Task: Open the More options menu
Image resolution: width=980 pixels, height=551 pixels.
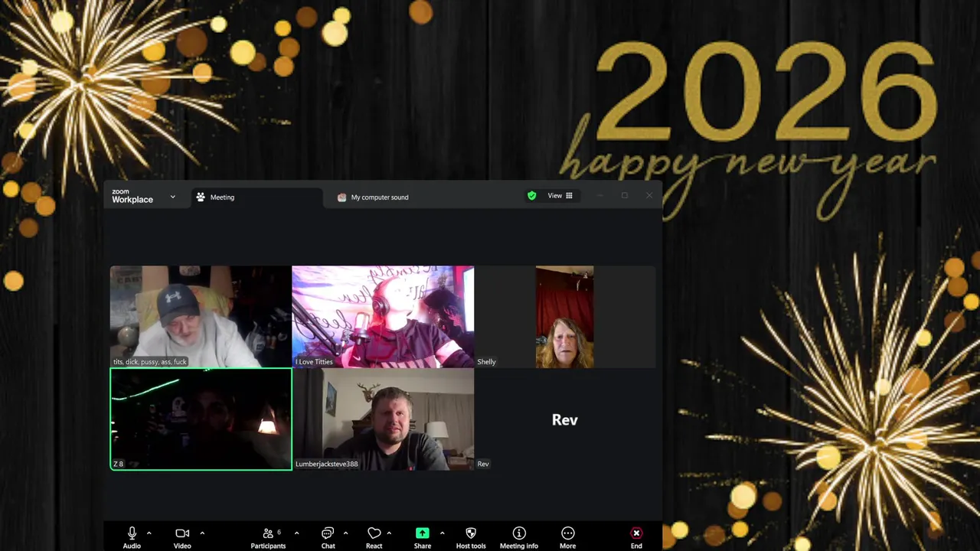Action: coord(567,537)
